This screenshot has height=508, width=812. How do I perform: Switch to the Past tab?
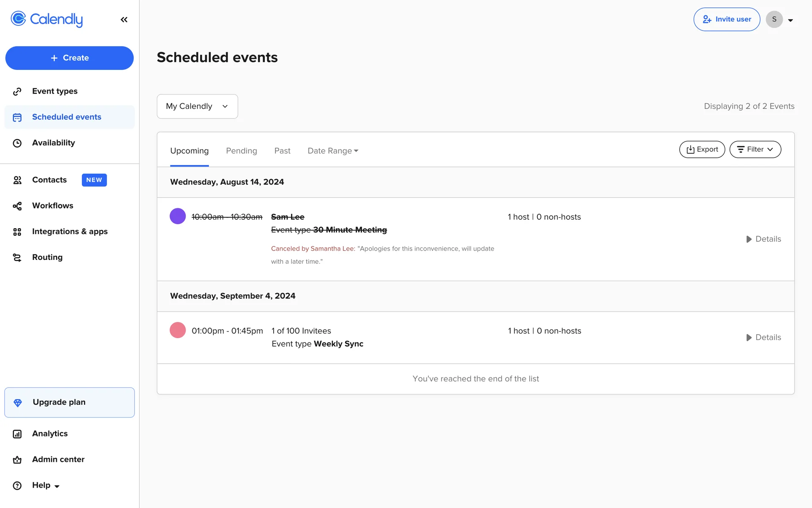tap(282, 151)
